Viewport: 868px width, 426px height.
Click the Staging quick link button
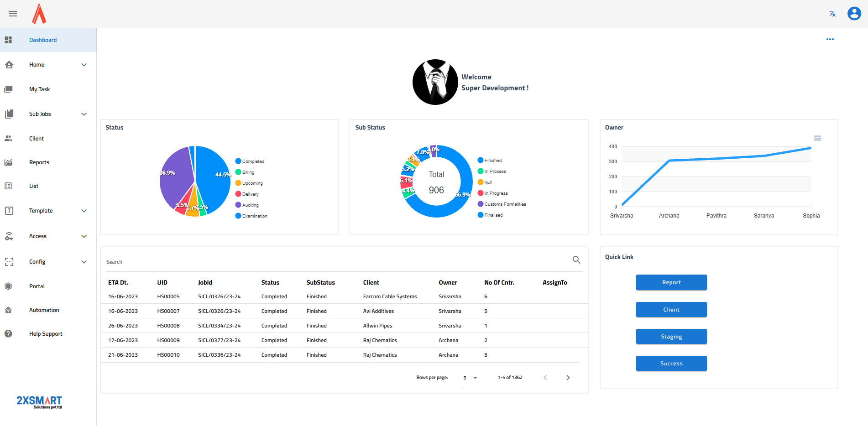[671, 337]
